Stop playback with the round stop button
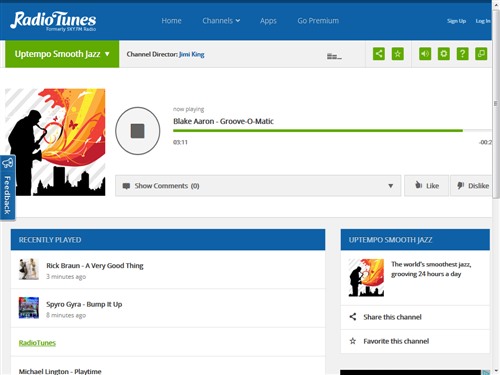This screenshot has width=500, height=375. coord(137,131)
